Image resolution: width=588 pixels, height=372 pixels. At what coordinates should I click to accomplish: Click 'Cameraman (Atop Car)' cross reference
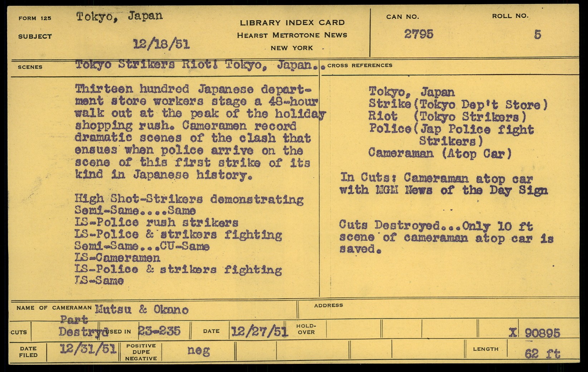440,153
